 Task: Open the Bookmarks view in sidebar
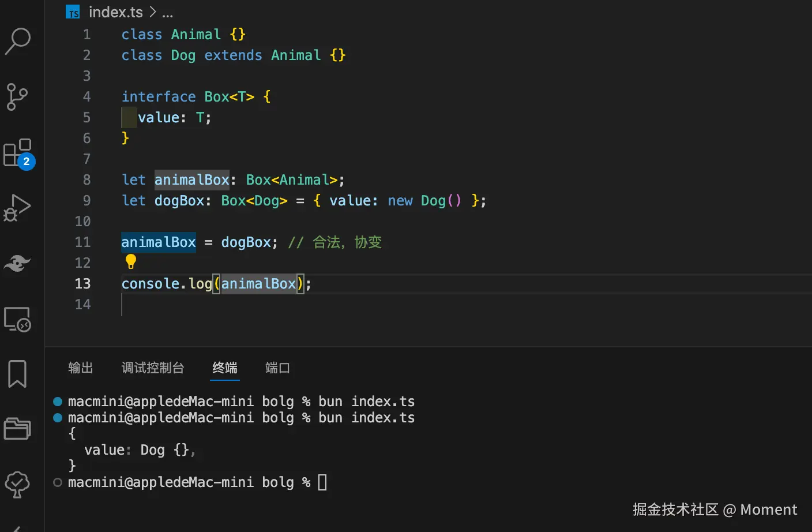[17, 374]
